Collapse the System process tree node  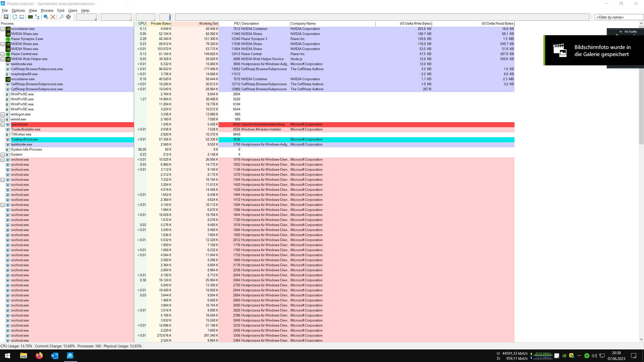(x=3, y=155)
